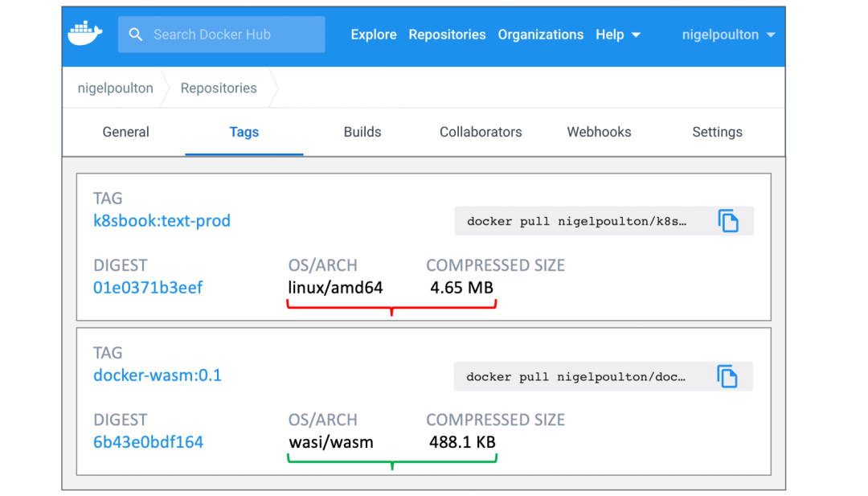Image resolution: width=868 pixels, height=496 pixels.
Task: Click the Repositories breadcrumb
Action: coord(219,88)
